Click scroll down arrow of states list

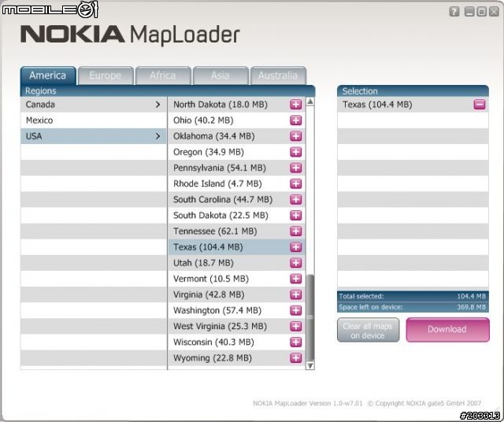coord(309,365)
